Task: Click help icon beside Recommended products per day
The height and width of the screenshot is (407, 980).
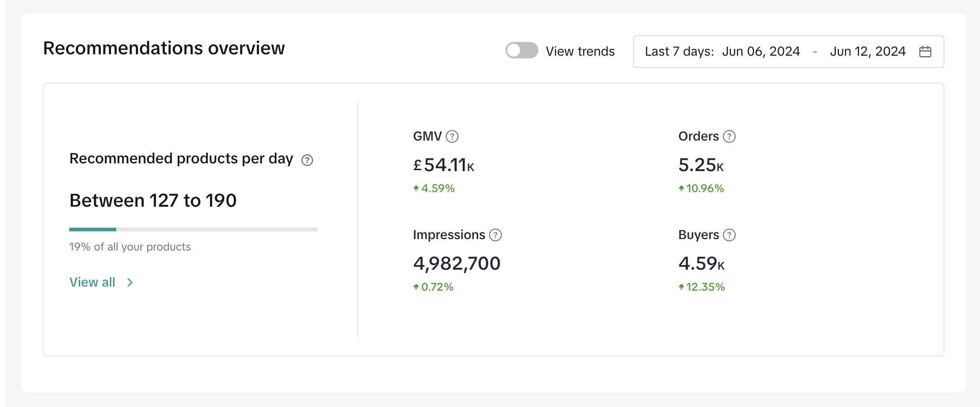Action: [307, 160]
